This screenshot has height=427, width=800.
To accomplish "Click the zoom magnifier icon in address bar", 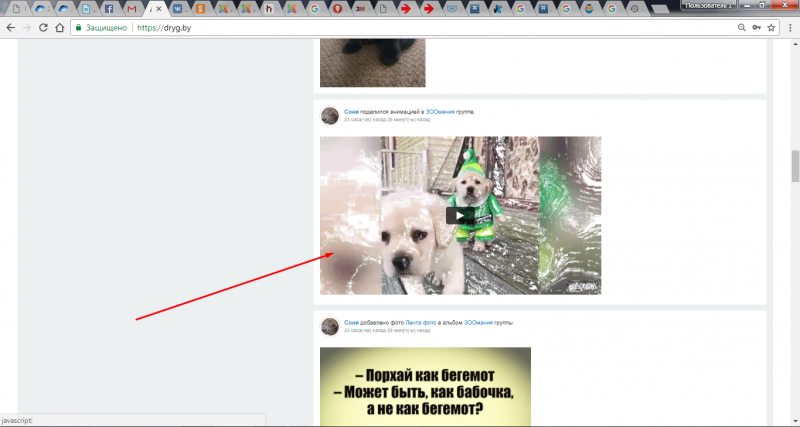I will coord(741,28).
